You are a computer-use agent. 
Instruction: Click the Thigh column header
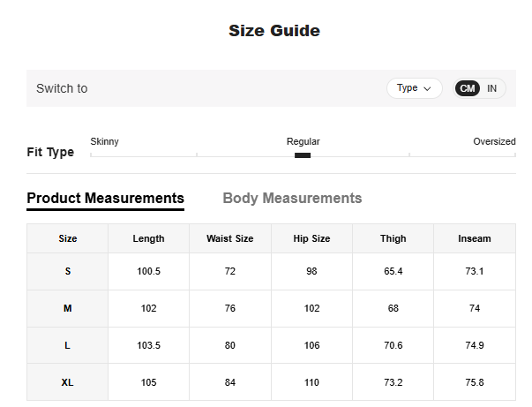[x=393, y=238]
